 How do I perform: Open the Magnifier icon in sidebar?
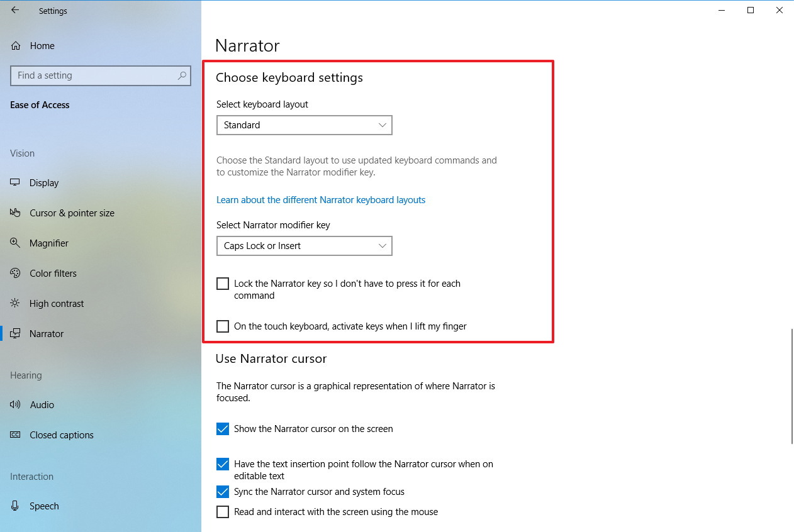coord(15,243)
